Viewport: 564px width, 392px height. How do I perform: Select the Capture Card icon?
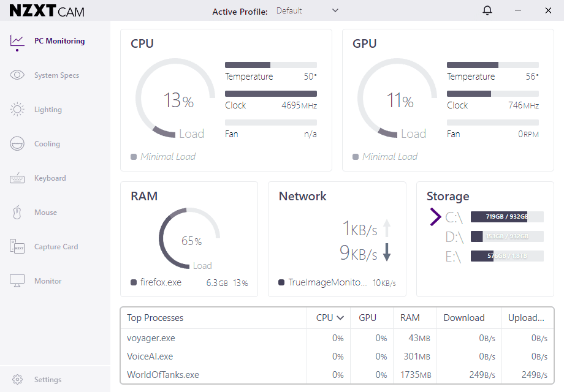tap(17, 247)
